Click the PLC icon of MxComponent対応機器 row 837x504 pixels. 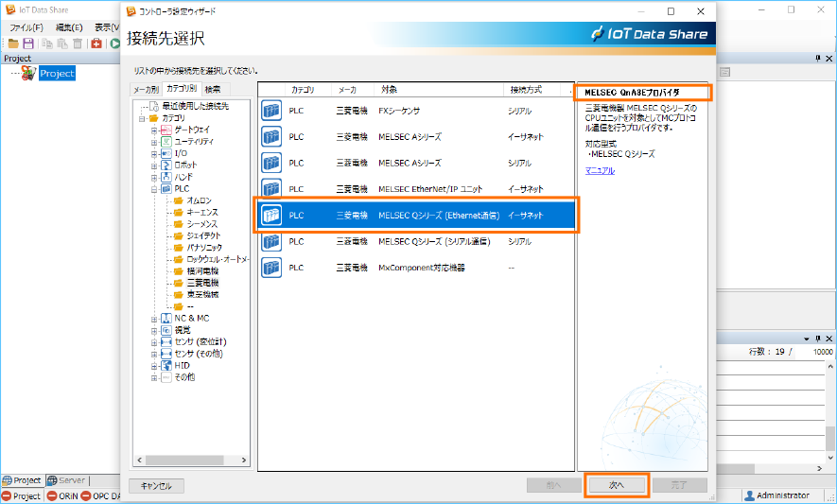271,268
